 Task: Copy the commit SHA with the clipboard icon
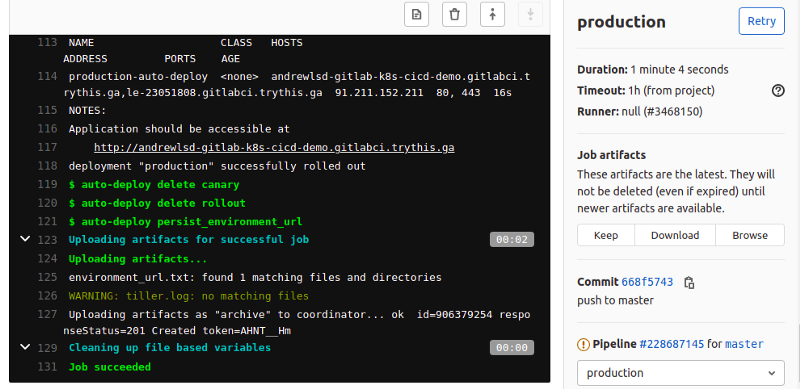pos(689,282)
